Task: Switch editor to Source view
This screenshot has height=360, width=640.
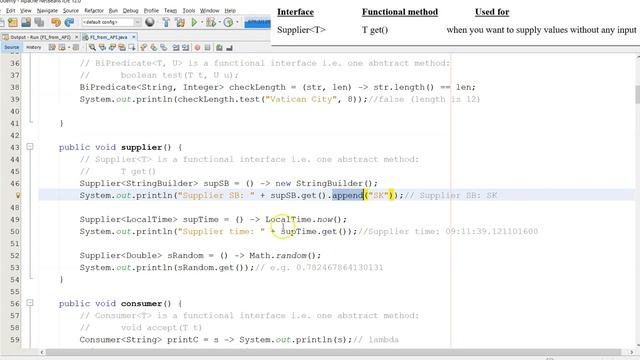Action: pyautogui.click(x=11, y=47)
